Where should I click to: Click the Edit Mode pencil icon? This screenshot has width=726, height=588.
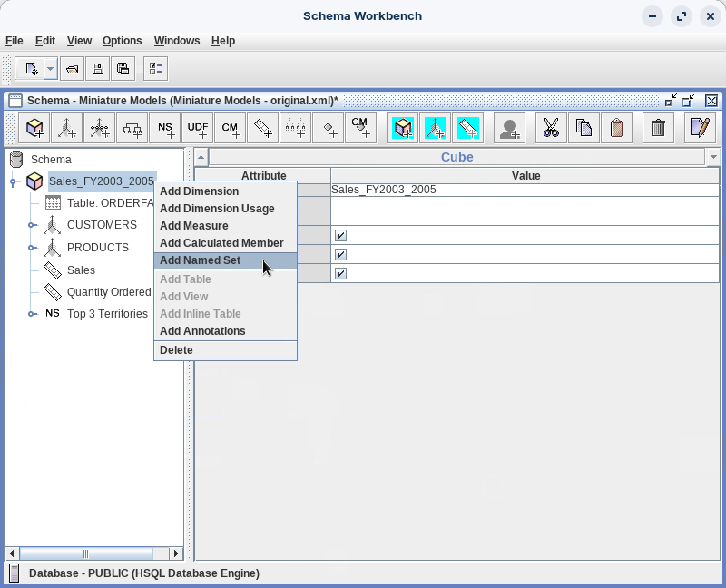tap(699, 128)
